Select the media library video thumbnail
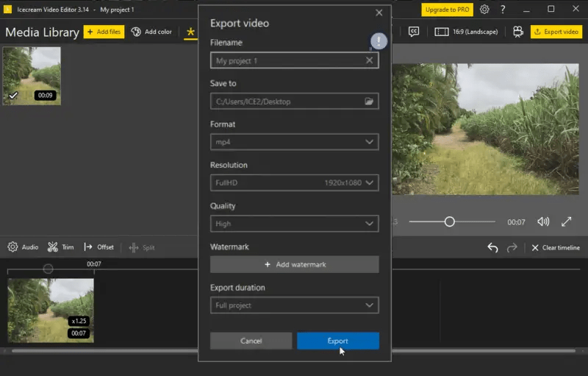 click(x=32, y=76)
